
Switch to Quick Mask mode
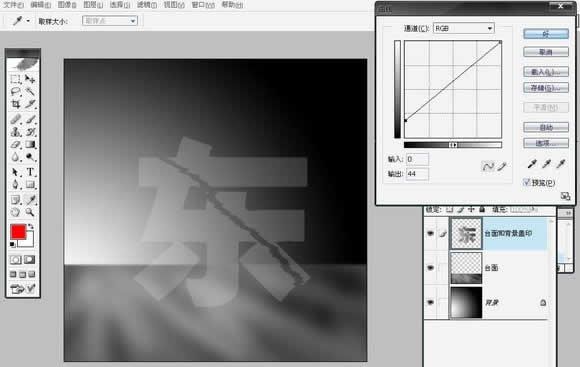30,260
